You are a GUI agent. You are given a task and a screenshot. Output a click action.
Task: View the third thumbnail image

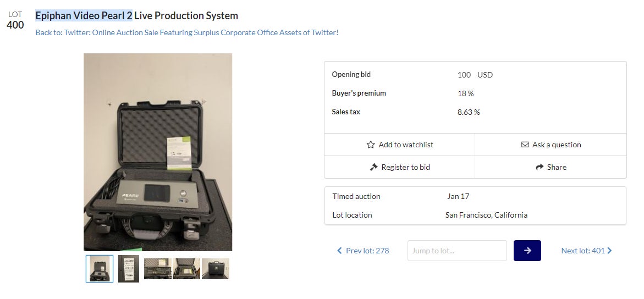point(158,269)
